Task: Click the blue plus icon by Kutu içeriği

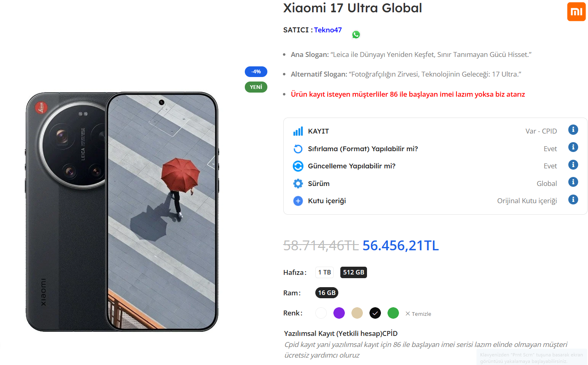Action: coord(298,201)
